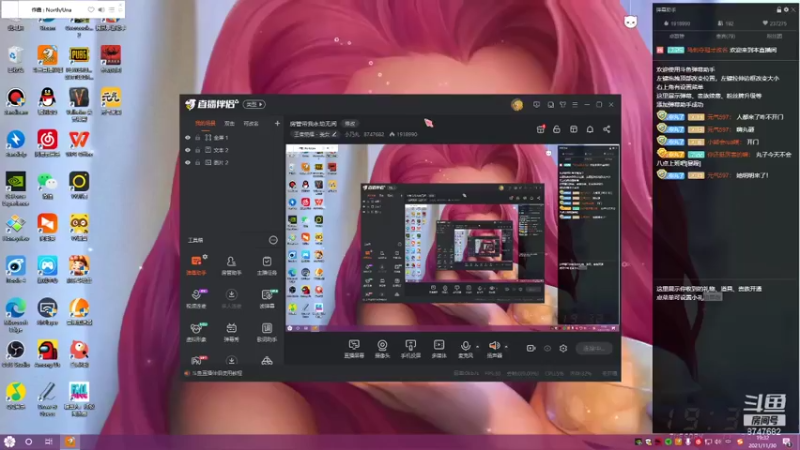Switch to the first orange scene tab
800x450 pixels.
coord(205,123)
